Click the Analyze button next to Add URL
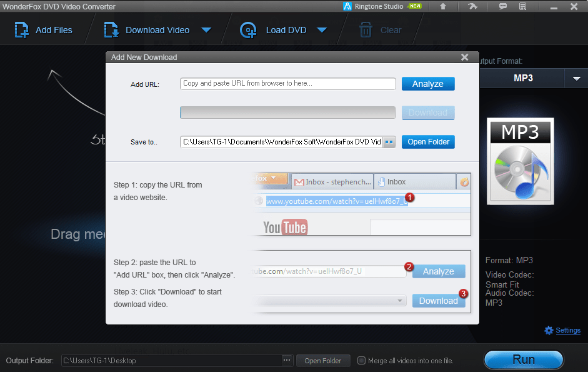The image size is (588, 372). click(x=428, y=84)
